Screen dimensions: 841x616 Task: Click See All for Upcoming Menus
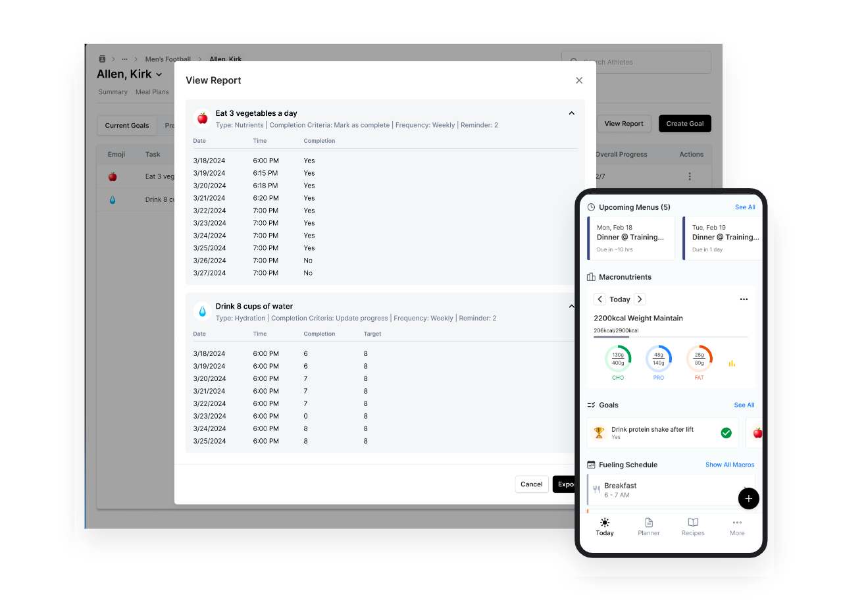coord(745,207)
